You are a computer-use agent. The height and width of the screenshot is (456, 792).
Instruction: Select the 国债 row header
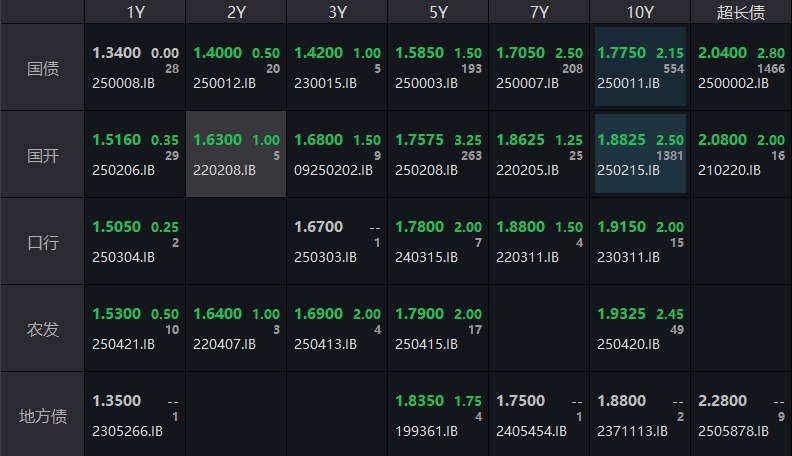point(42,68)
